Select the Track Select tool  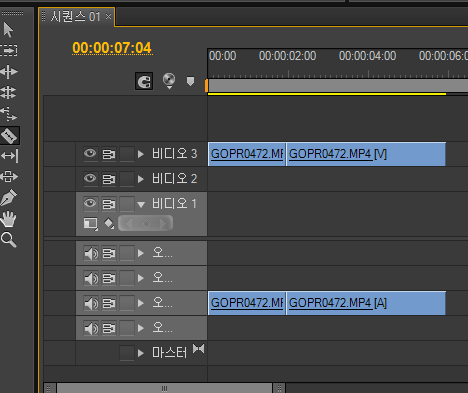[9, 50]
